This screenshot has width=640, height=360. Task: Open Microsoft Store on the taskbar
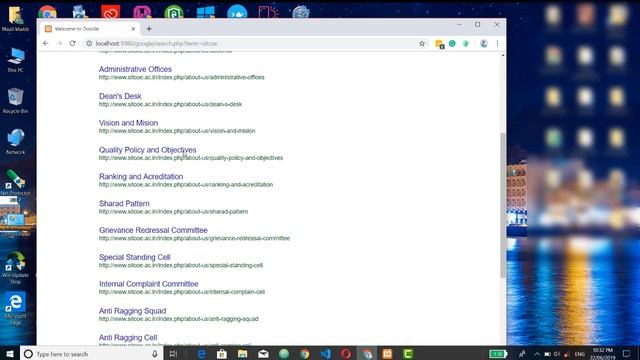point(222,354)
